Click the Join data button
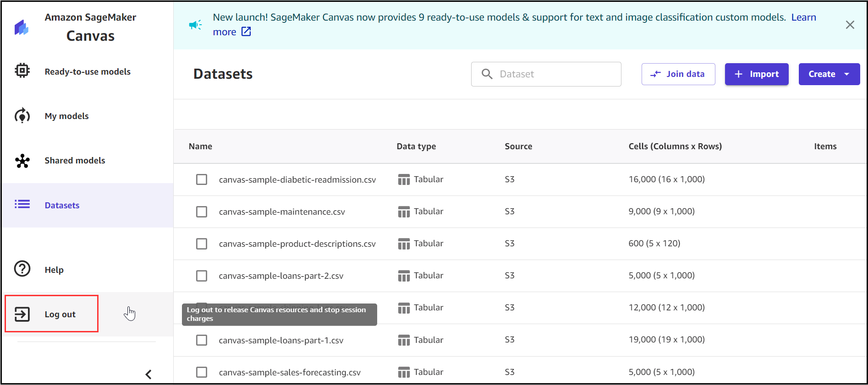The height and width of the screenshot is (385, 868). [678, 74]
